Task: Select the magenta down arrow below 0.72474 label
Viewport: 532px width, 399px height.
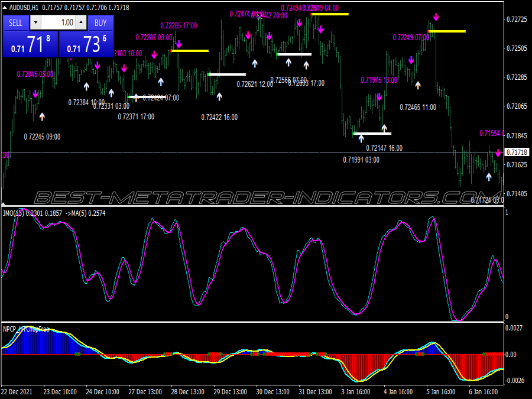Action: pos(248,35)
